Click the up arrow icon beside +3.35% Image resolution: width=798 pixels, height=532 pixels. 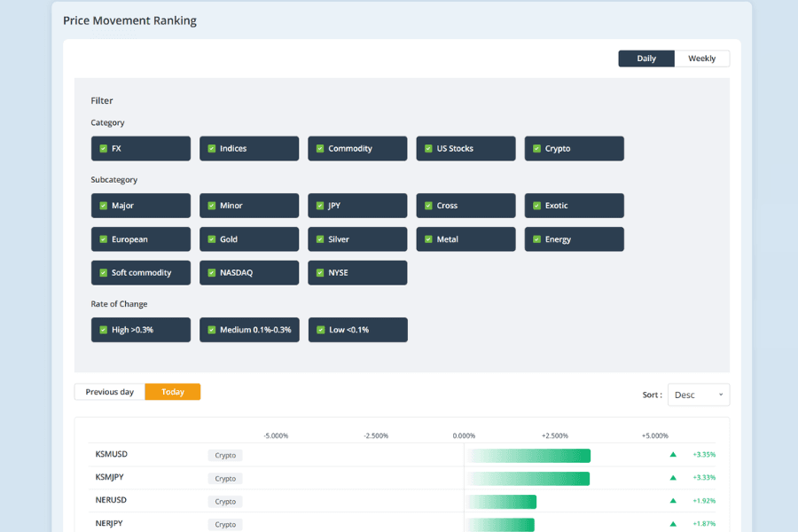[673, 455]
